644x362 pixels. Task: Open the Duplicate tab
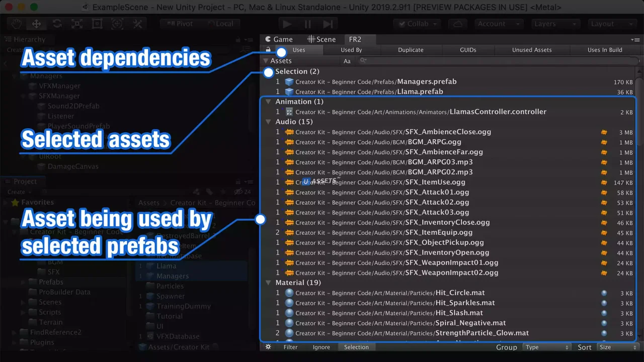point(411,50)
